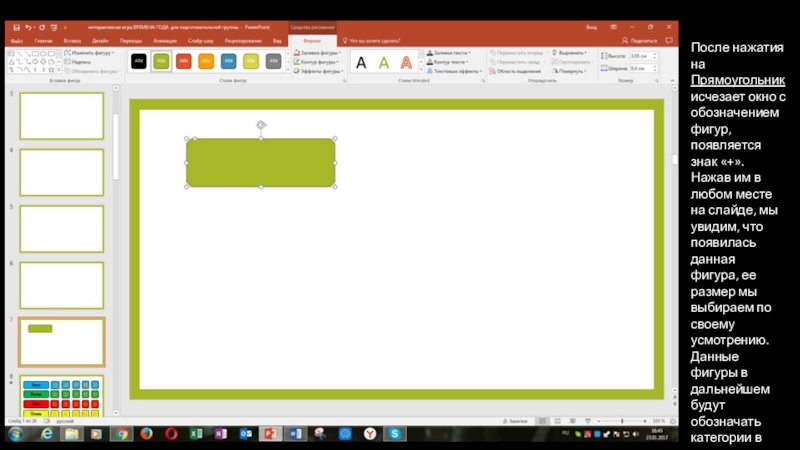Select the oval shape in shapes gallery

(x=43, y=54)
